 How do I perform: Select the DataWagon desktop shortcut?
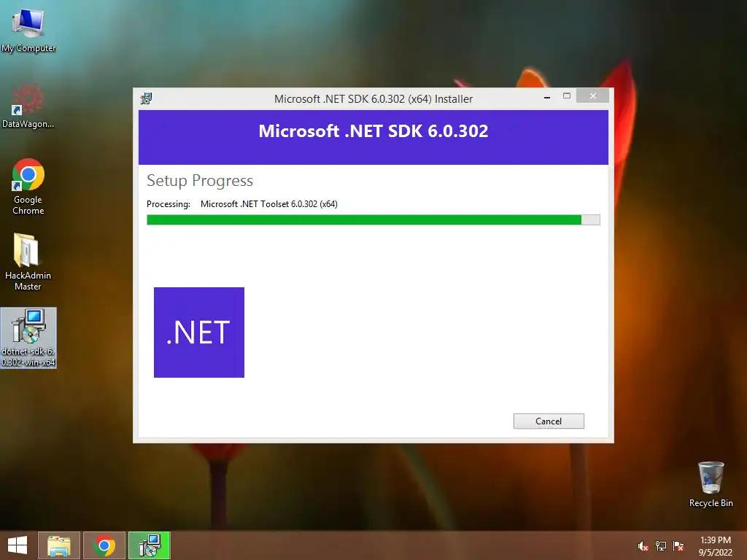[28, 106]
